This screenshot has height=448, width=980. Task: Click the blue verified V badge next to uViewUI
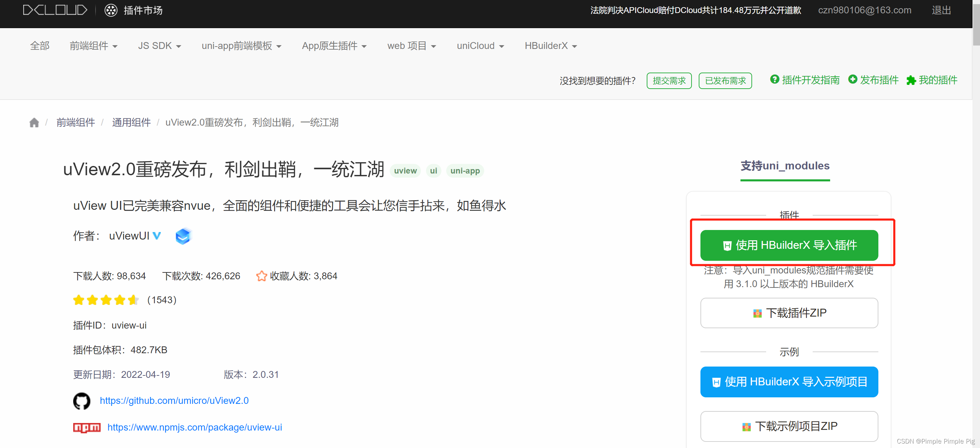click(156, 236)
